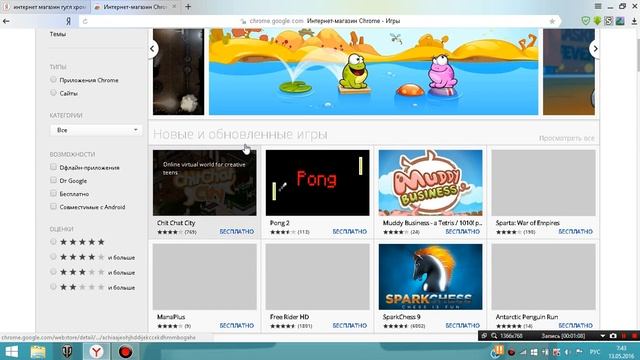Image resolution: width=640 pixels, height=360 pixels.
Task: Take a screenshot with recorder camera icon
Action: pos(613,336)
